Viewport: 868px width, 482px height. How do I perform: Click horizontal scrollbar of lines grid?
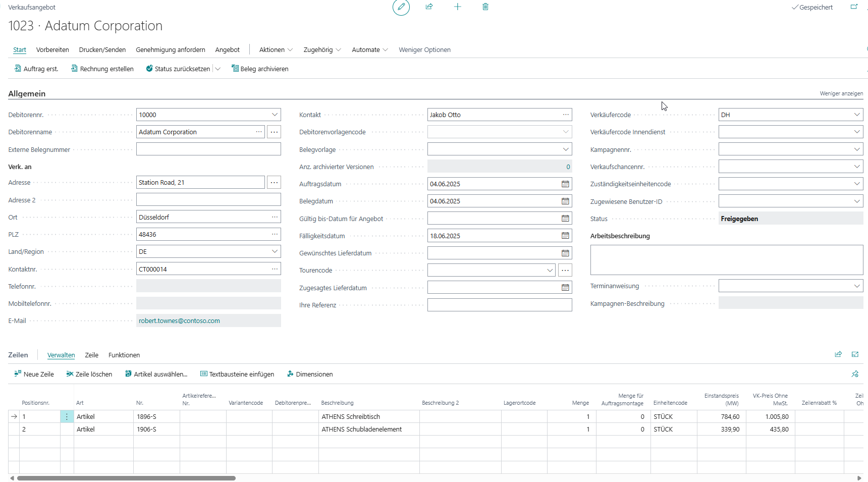pyautogui.click(x=126, y=478)
